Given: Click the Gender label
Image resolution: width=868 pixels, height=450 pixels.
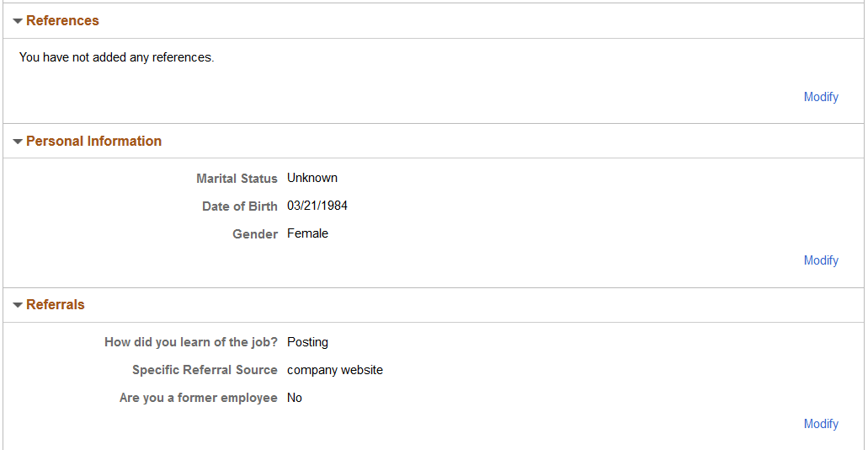Looking at the screenshot, I should 255,234.
